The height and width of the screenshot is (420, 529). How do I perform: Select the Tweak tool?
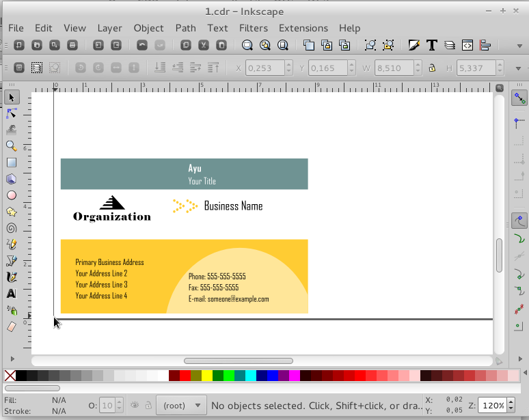(12, 130)
